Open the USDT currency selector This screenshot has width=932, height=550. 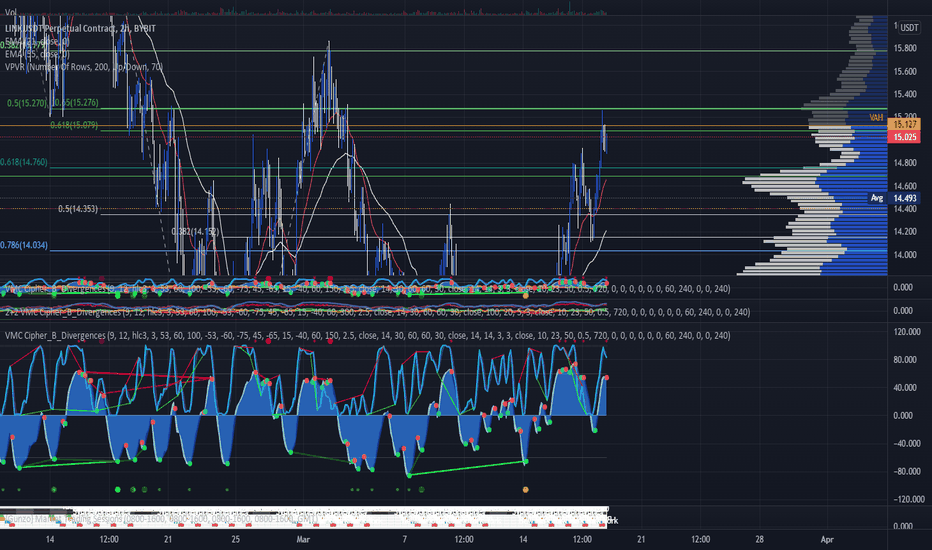pos(909,27)
